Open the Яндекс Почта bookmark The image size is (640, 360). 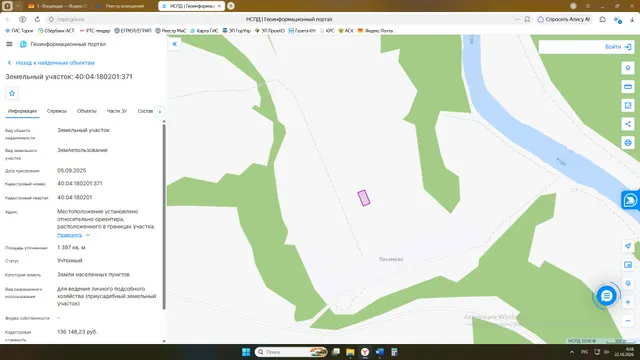click(375, 31)
